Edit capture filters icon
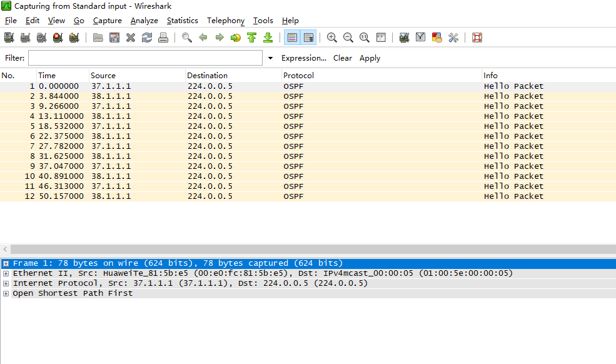Screen dimensions: 616x364 [x=404, y=38]
